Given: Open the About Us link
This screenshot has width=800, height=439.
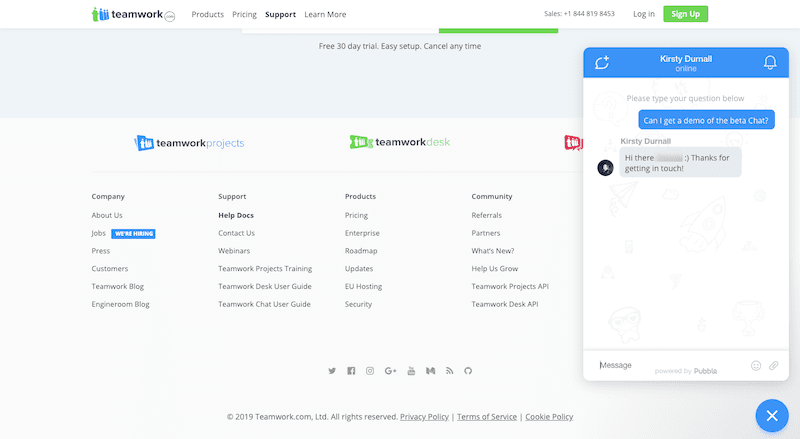Looking at the screenshot, I should 107,215.
